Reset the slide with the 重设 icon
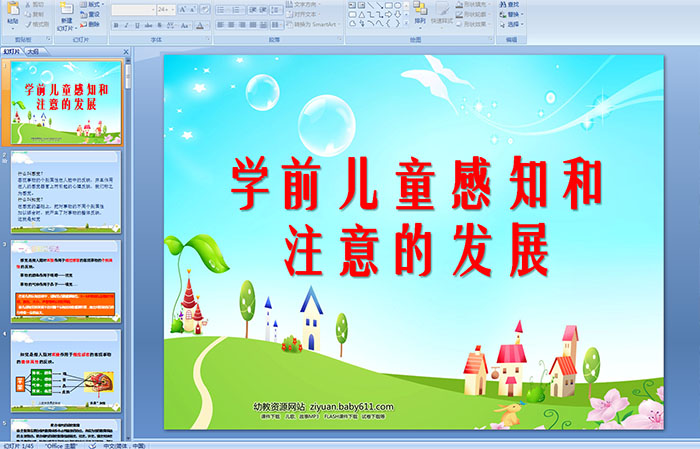 pyautogui.click(x=83, y=15)
